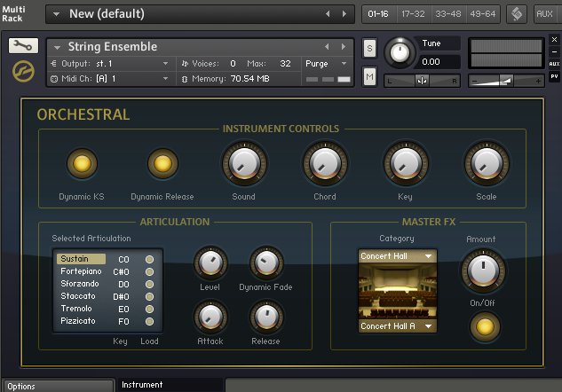
Task: Click the Dynamic Fade knob
Action: (266, 263)
